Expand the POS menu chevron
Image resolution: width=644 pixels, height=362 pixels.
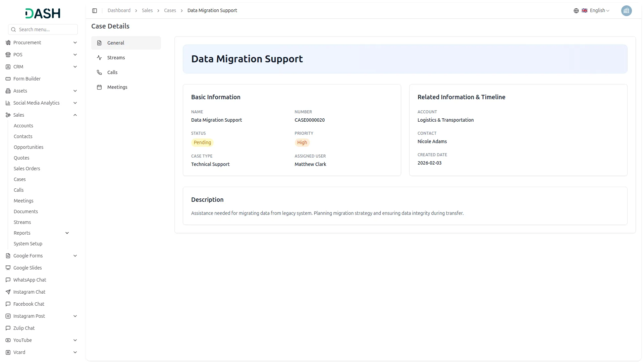(75, 55)
